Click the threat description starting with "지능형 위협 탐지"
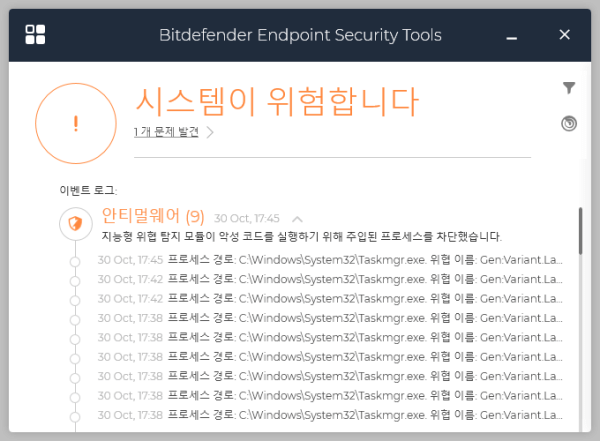The width and height of the screenshot is (600, 441). [x=301, y=237]
